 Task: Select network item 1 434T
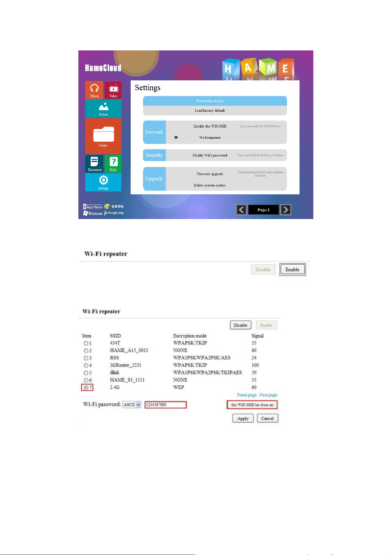86,343
